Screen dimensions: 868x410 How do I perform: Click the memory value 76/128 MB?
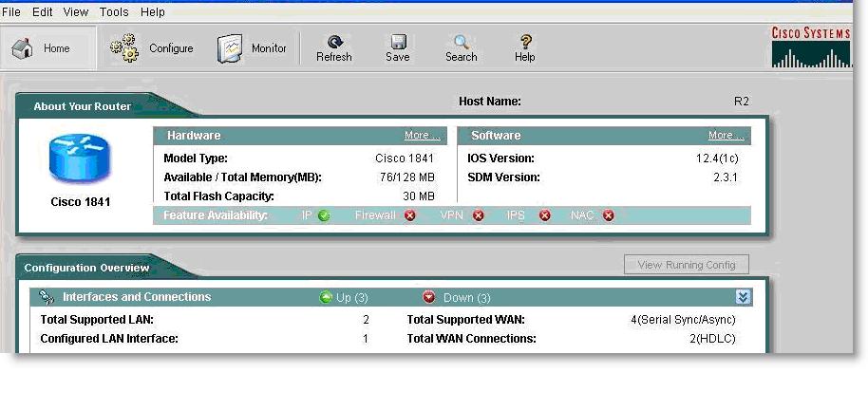tap(407, 177)
